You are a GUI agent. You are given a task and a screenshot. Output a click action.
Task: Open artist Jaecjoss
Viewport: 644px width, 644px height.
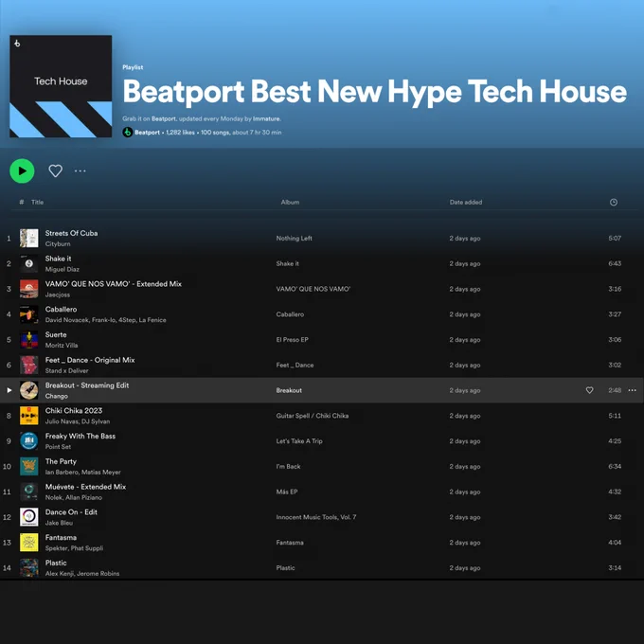(x=58, y=295)
